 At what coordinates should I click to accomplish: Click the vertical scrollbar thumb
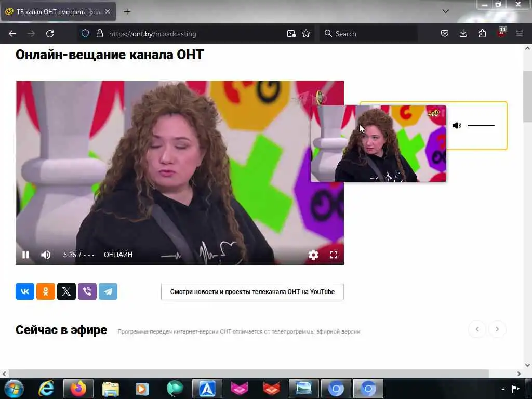[x=527, y=97]
